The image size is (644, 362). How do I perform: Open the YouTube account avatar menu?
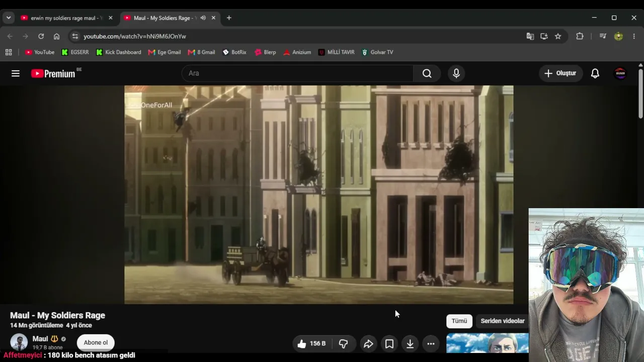(x=620, y=73)
